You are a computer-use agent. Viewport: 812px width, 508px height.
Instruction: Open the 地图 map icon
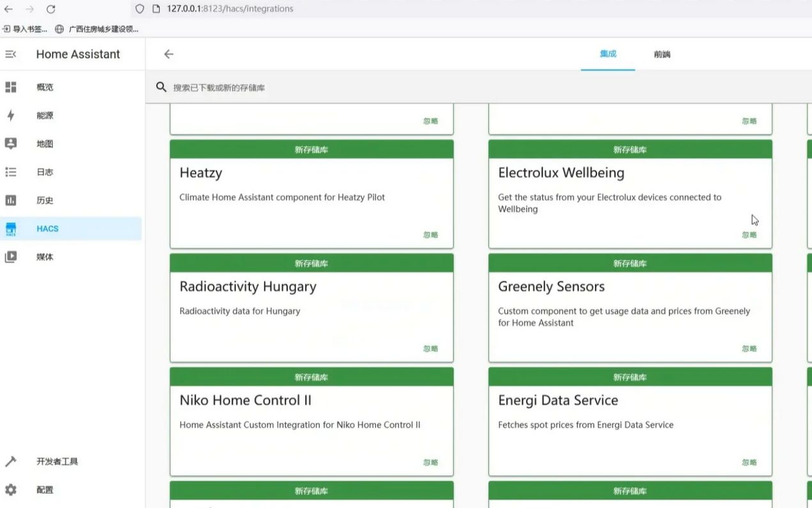tap(11, 143)
